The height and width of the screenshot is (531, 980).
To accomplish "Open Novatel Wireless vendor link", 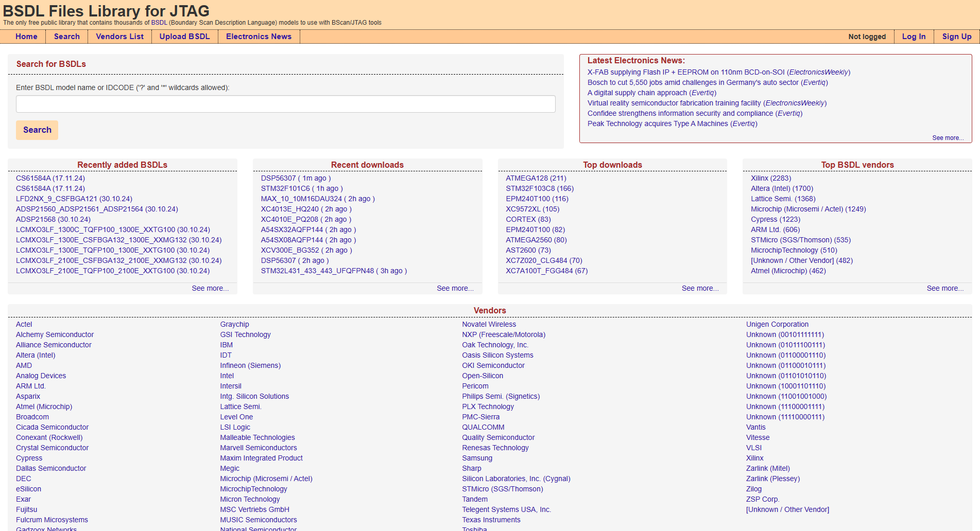I will click(x=489, y=324).
